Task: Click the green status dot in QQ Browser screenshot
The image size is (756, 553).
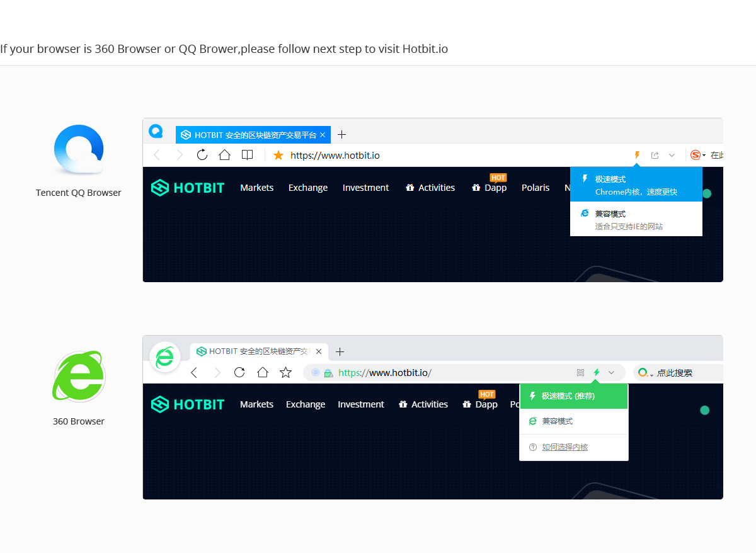Action: (x=707, y=193)
